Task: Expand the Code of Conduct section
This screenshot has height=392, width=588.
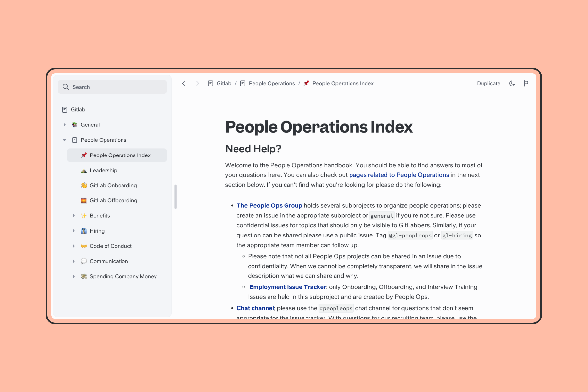Action: [x=74, y=246]
